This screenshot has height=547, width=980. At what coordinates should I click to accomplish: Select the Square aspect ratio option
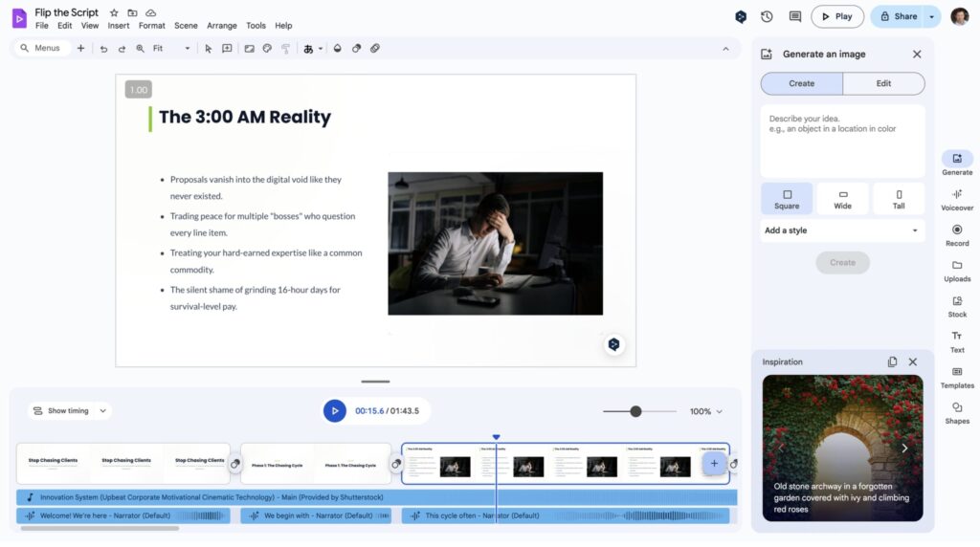[x=787, y=198]
